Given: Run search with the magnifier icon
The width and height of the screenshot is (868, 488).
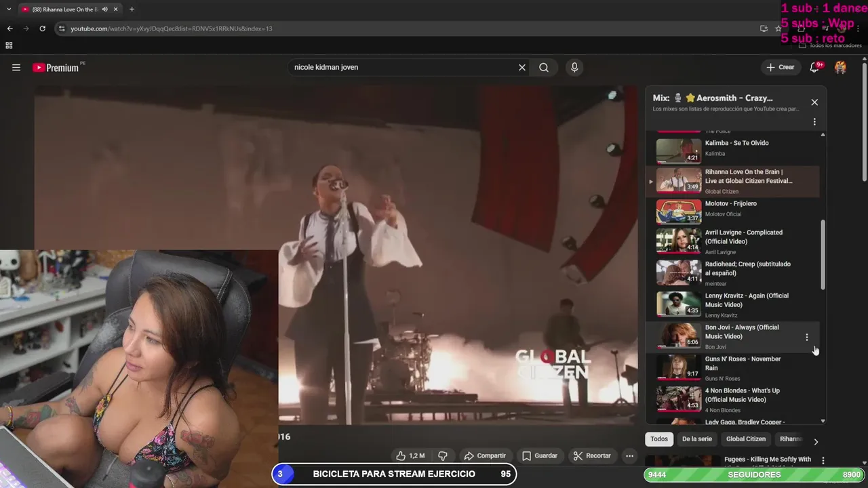Looking at the screenshot, I should 544,67.
